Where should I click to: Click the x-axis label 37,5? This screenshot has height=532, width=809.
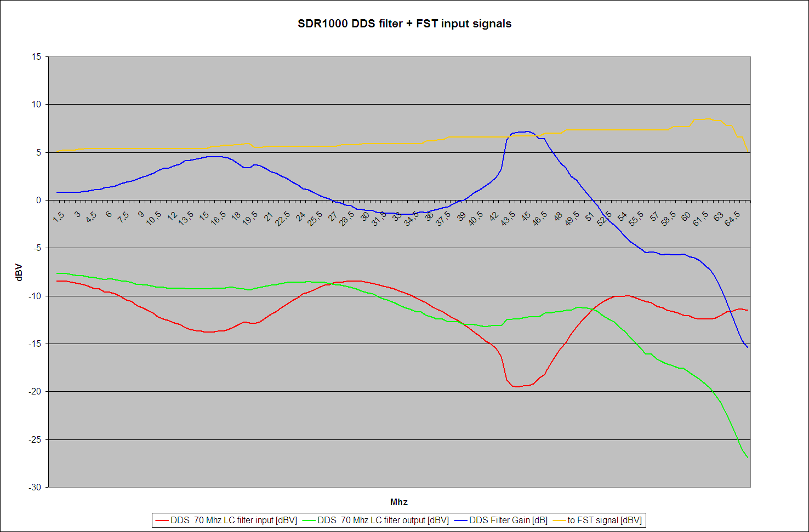(x=443, y=218)
